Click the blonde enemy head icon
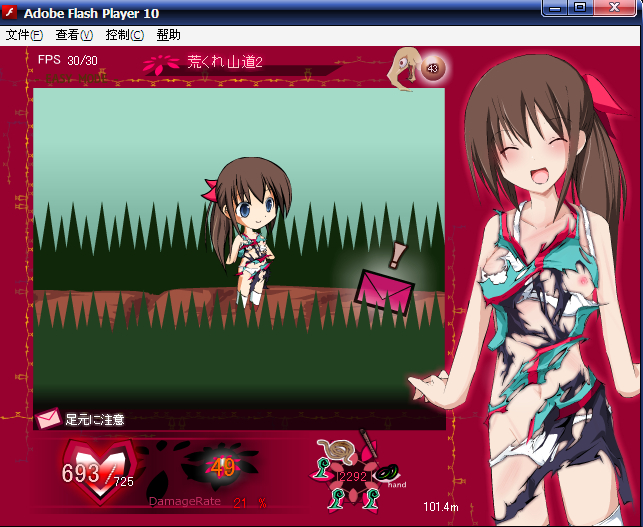 coord(404,68)
